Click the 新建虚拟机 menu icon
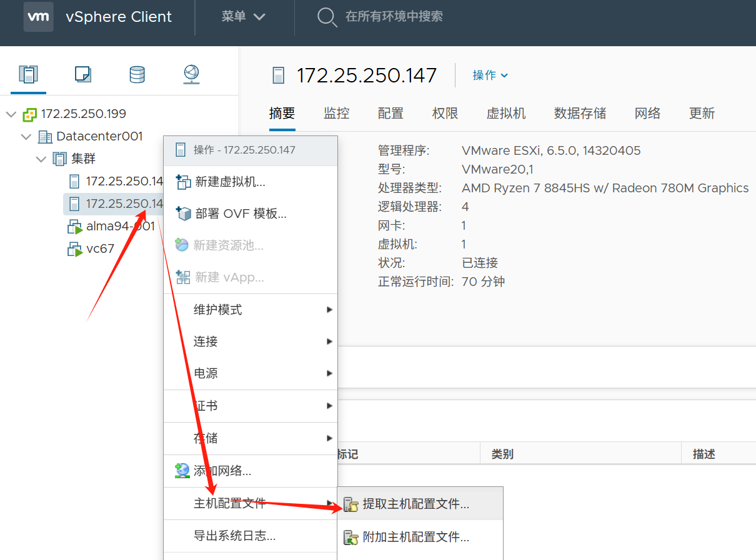The width and height of the screenshot is (756, 560). tap(183, 182)
